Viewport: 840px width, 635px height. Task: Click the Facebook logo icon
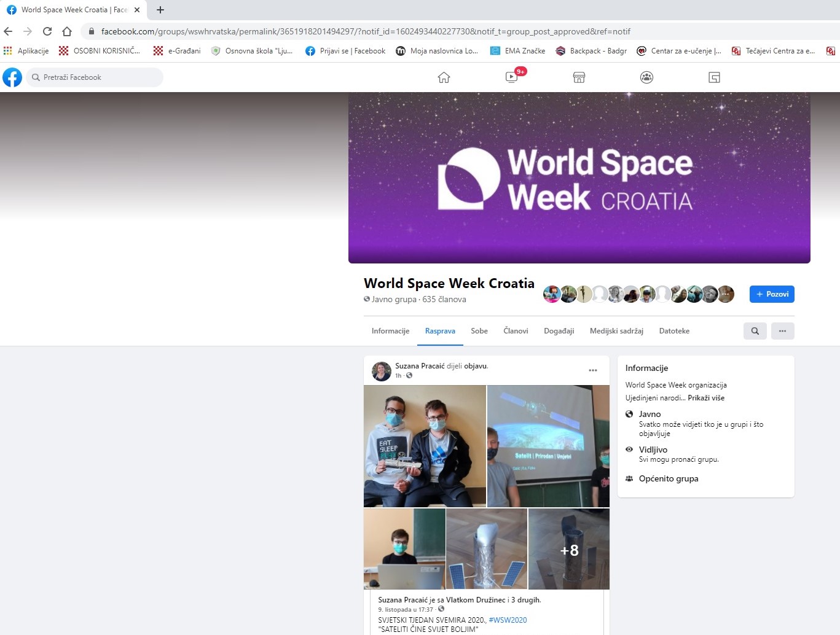pyautogui.click(x=12, y=77)
